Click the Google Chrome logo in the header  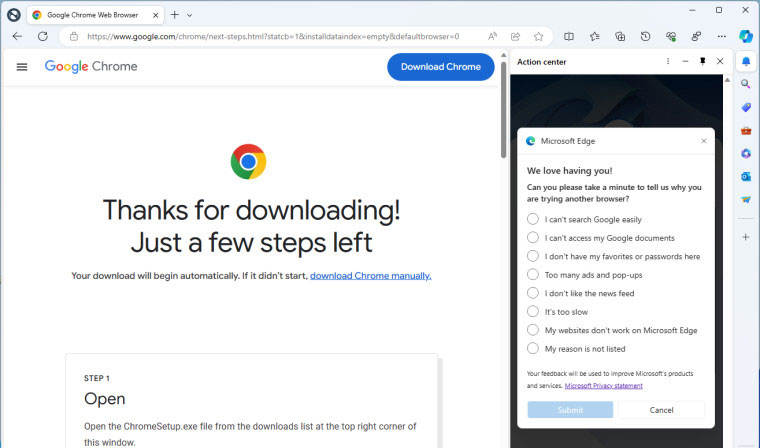pos(91,66)
